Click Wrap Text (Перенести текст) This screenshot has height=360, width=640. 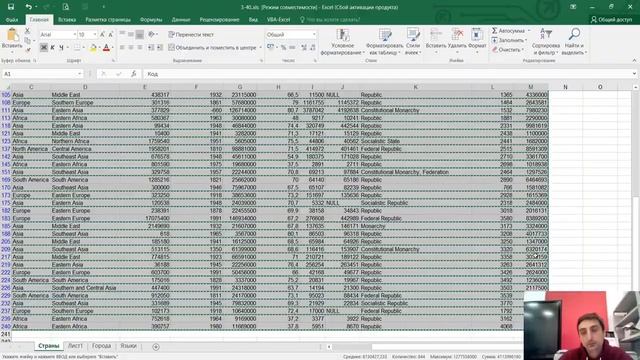[191, 35]
